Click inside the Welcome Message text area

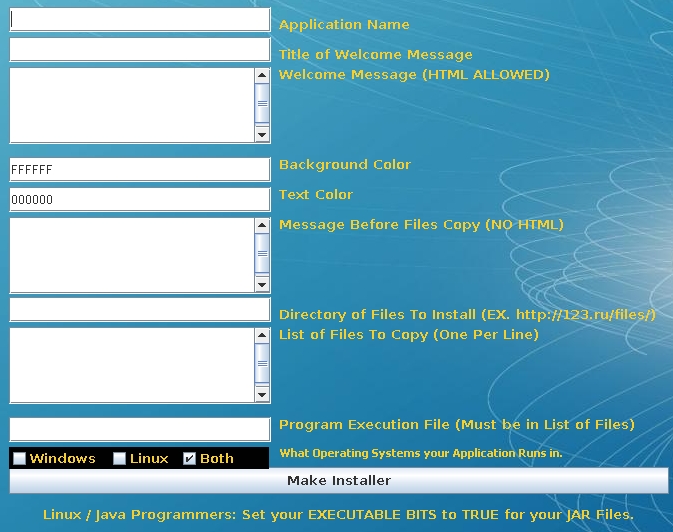point(132,105)
